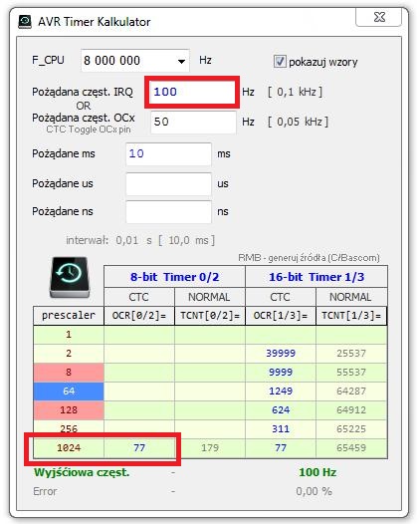The image size is (420, 524).
Task: Select prescaler 8 red cell
Action: point(69,373)
